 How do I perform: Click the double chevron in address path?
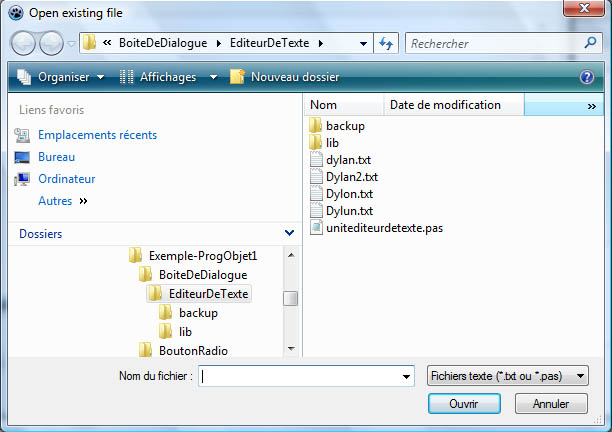coord(107,43)
